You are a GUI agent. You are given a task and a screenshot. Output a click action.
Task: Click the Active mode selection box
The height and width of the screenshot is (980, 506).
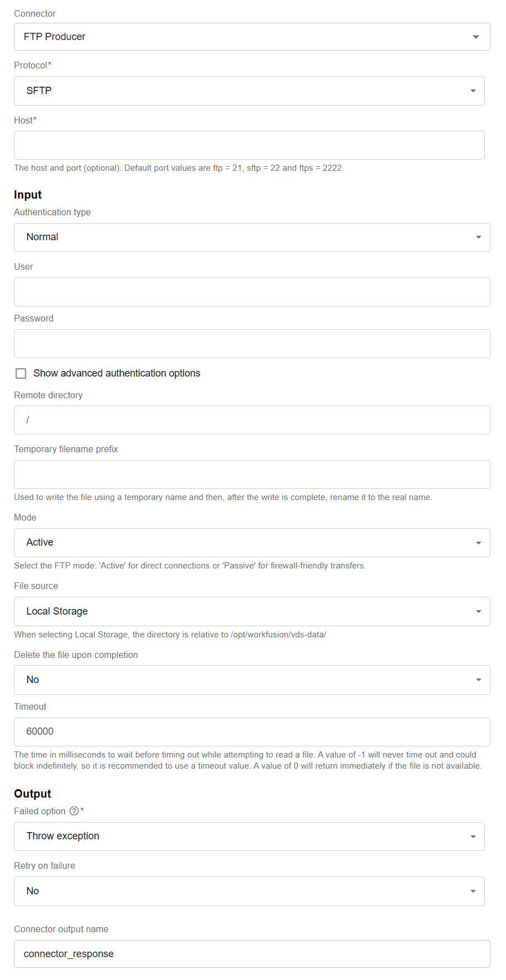coord(252,543)
